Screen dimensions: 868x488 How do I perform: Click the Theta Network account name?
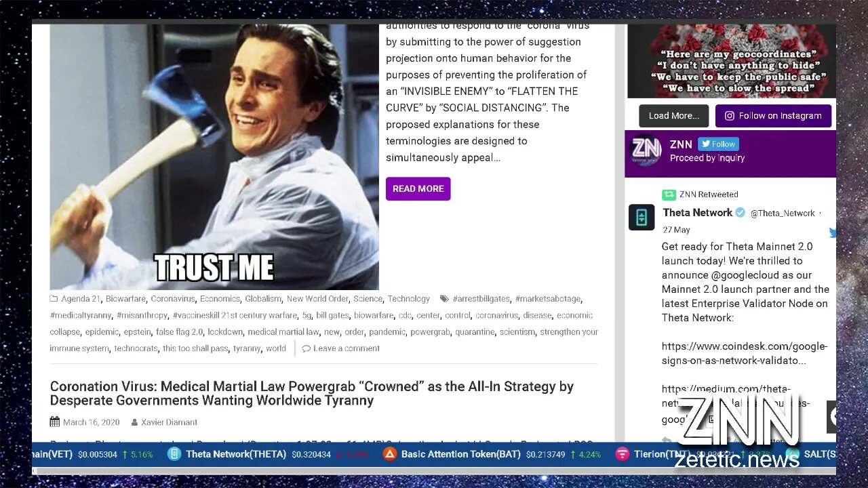pos(698,213)
